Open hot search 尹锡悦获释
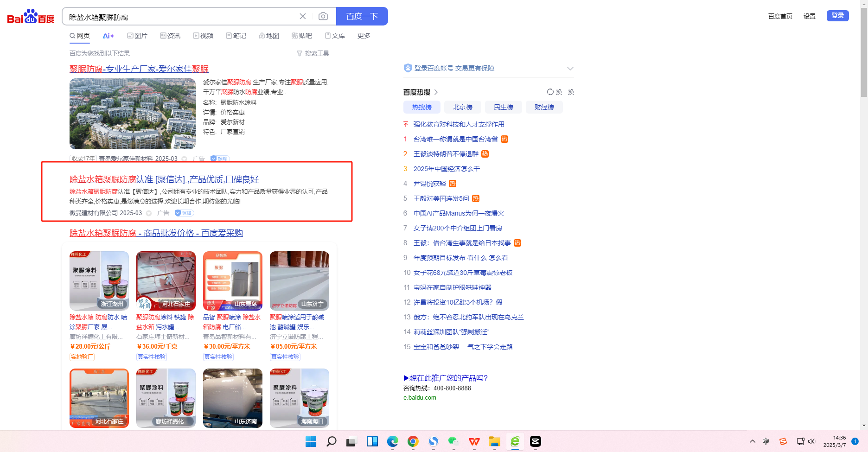Image resolution: width=868 pixels, height=452 pixels. tap(430, 184)
